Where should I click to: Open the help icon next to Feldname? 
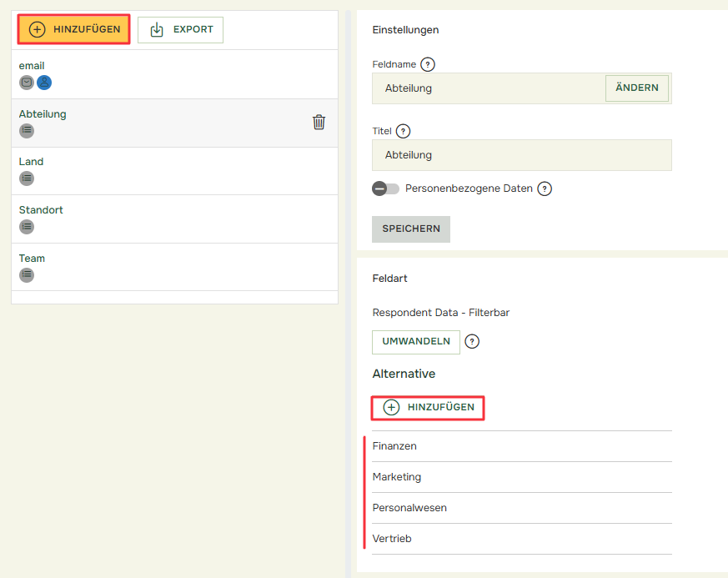[428, 64]
